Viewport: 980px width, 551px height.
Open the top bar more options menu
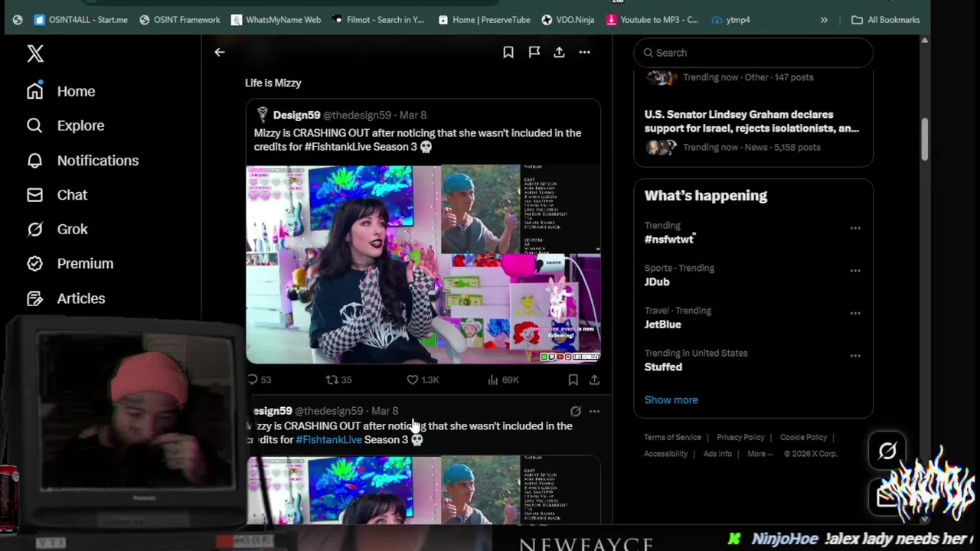pos(584,52)
